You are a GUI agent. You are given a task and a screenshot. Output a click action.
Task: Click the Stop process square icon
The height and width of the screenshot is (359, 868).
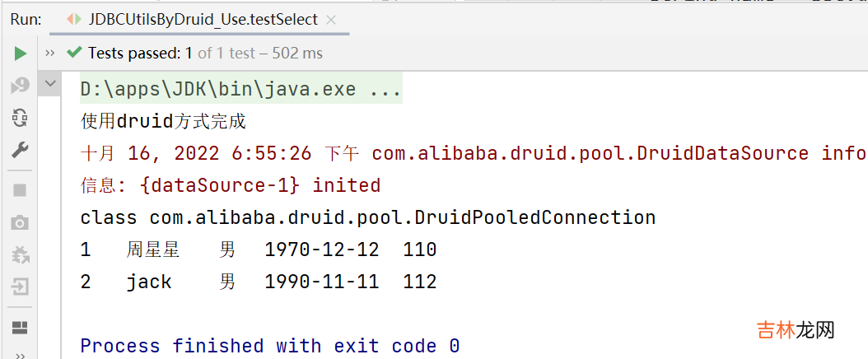(x=20, y=190)
